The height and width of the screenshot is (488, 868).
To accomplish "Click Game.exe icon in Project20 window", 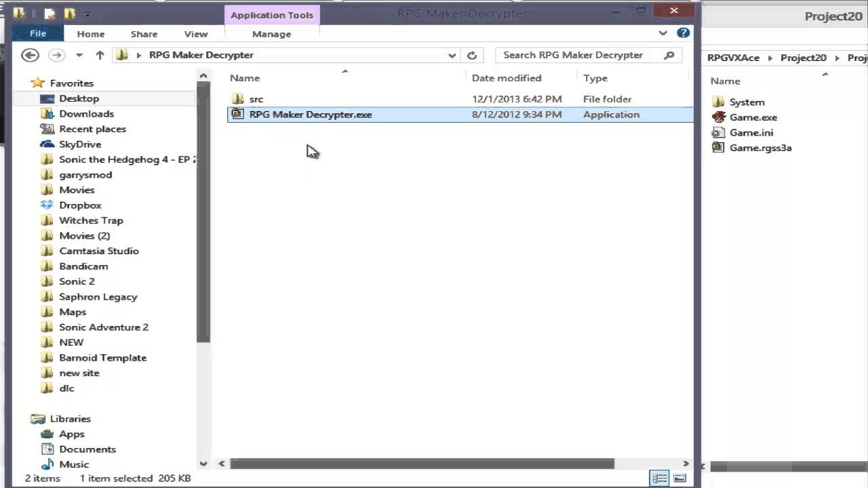I will point(719,117).
